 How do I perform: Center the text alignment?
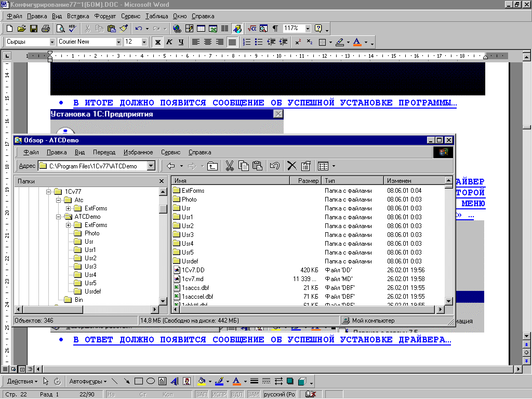pyautogui.click(x=208, y=42)
